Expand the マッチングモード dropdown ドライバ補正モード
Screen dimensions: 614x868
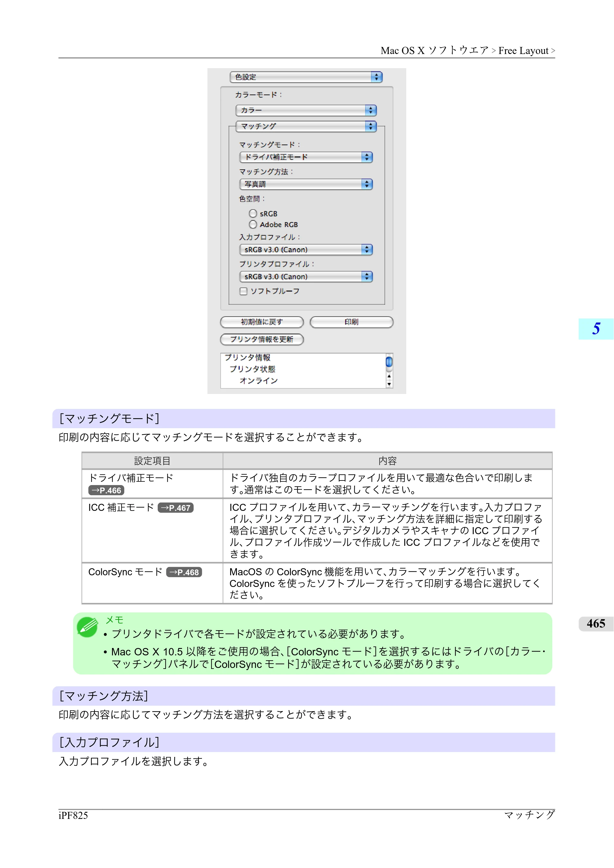click(x=306, y=157)
